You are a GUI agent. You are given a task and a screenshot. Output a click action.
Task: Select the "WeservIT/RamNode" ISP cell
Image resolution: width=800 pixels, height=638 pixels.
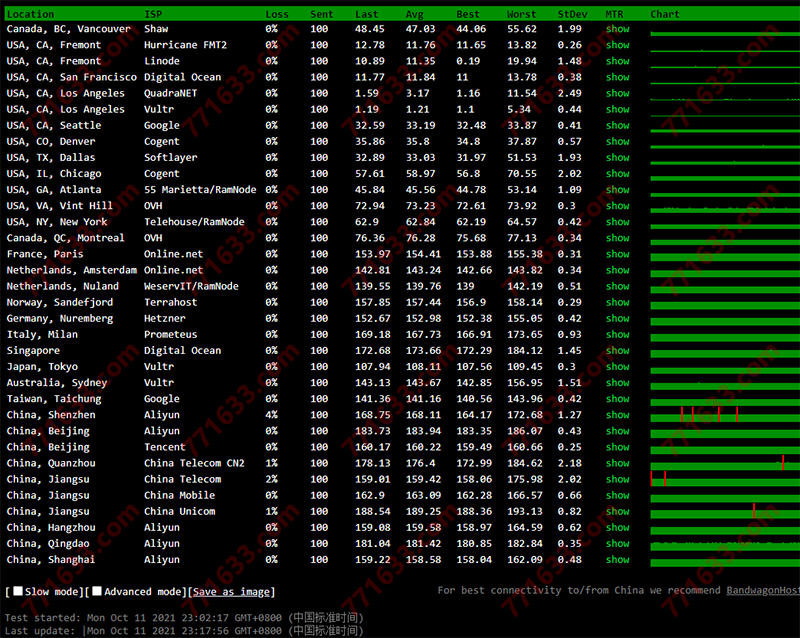191,286
